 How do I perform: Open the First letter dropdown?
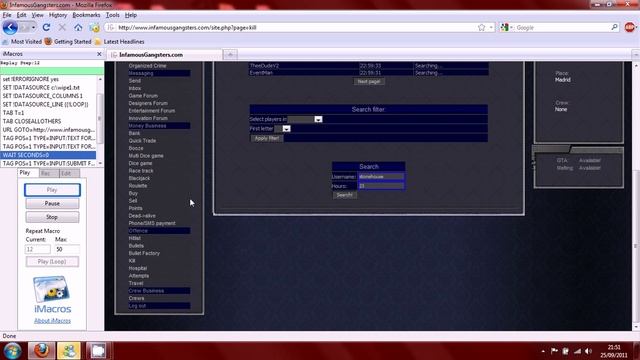[287, 129]
